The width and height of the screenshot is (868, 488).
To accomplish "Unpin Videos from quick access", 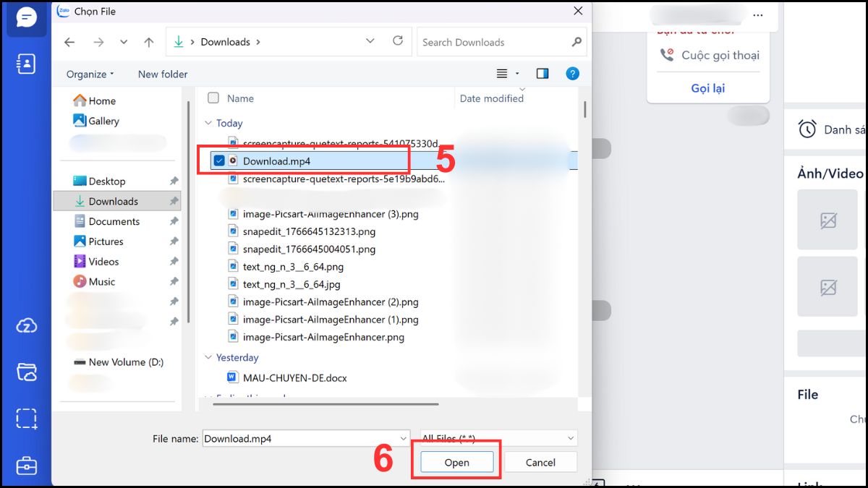I will point(174,262).
